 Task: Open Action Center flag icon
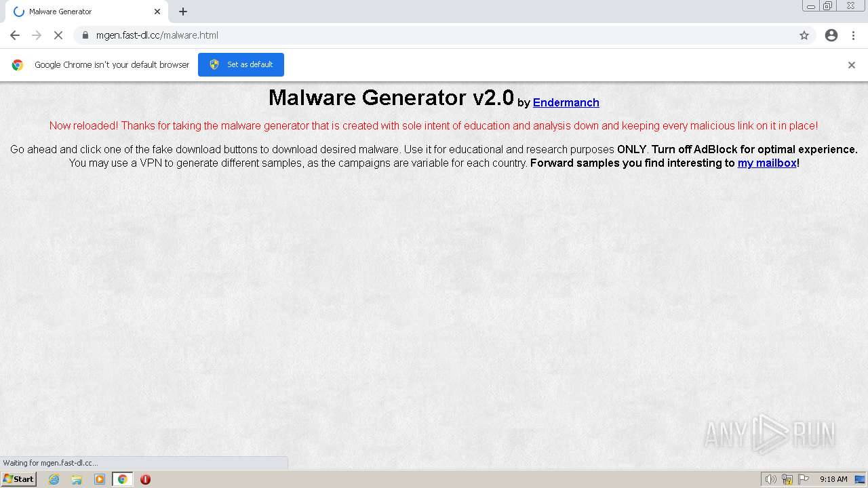804,479
